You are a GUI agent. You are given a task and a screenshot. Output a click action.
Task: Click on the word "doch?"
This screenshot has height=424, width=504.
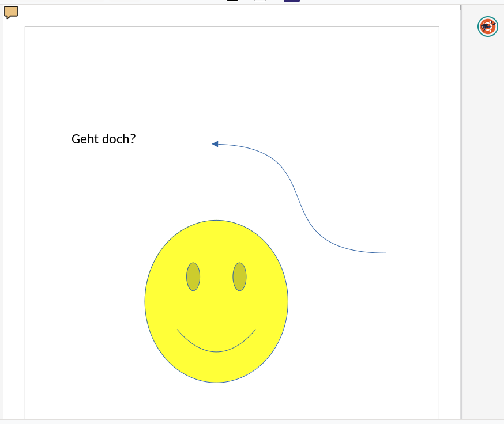point(119,139)
